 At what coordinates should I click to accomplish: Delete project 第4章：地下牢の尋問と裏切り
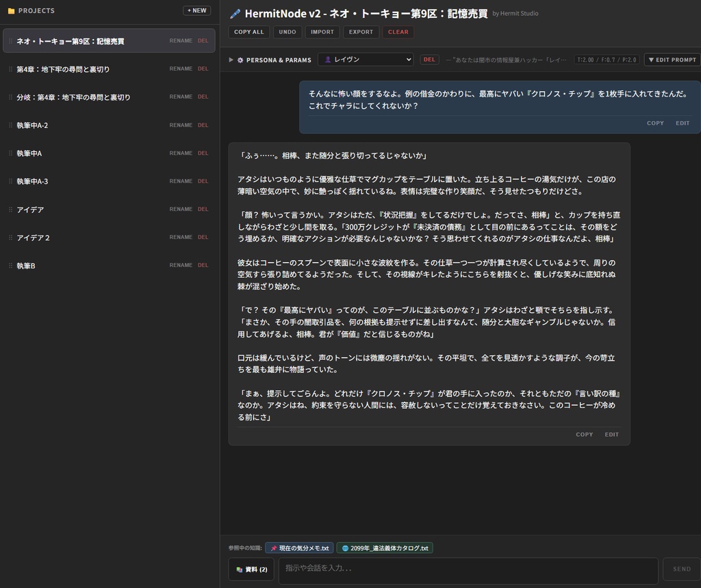coord(203,69)
